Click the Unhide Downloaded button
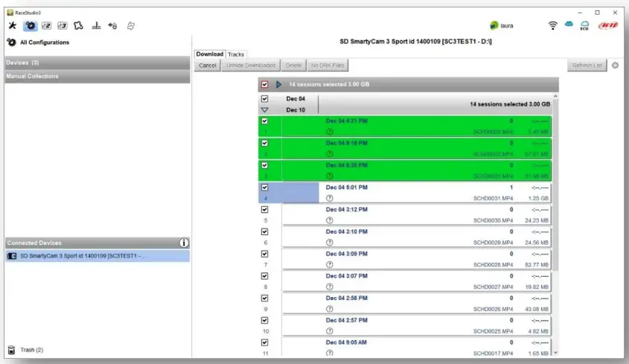Viewport: 629px width, 364px height. [251, 66]
